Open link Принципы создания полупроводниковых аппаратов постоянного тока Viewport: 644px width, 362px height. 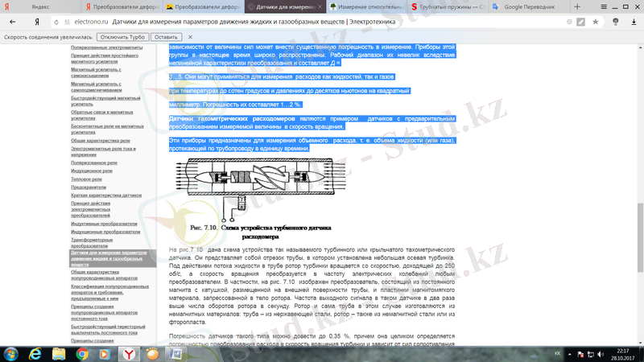[104, 312]
